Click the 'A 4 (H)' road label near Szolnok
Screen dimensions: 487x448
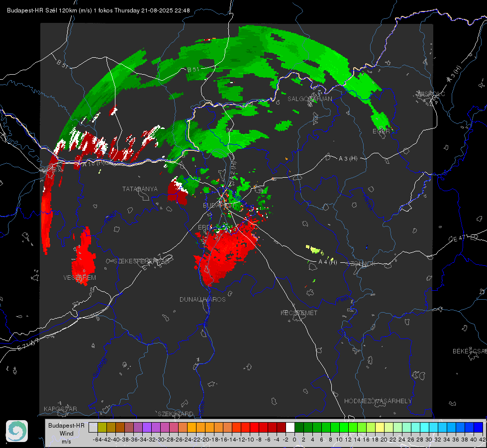328,262
